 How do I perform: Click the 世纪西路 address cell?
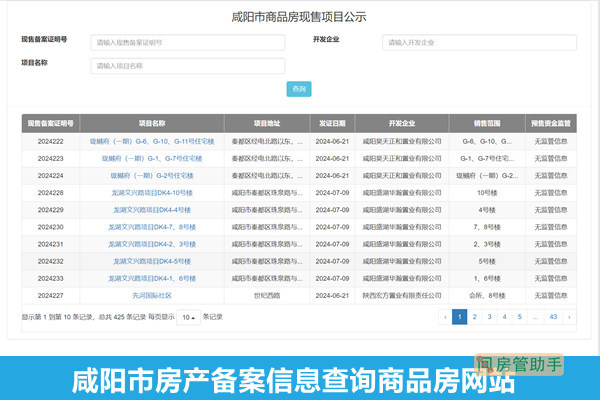click(267, 296)
